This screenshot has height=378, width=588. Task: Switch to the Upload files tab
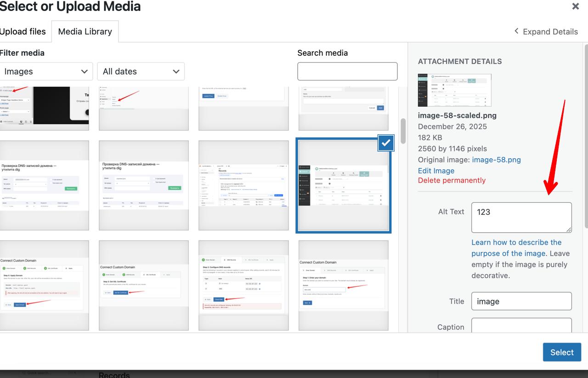click(23, 32)
